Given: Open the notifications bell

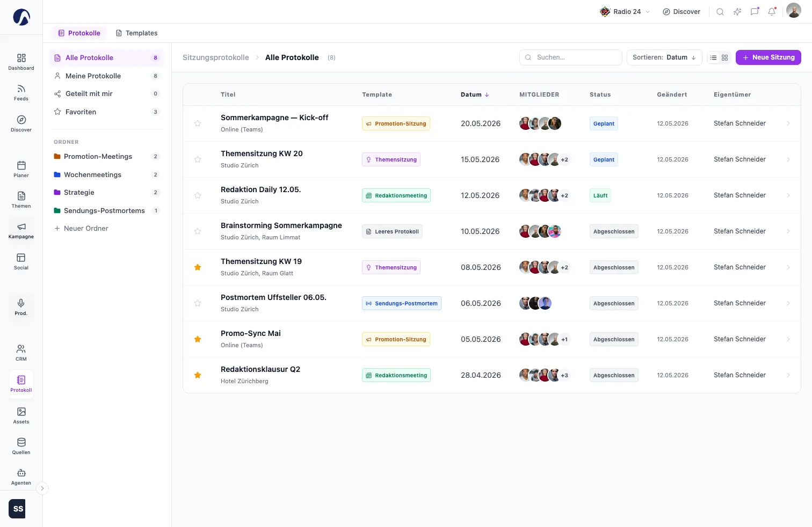Looking at the screenshot, I should coord(772,12).
